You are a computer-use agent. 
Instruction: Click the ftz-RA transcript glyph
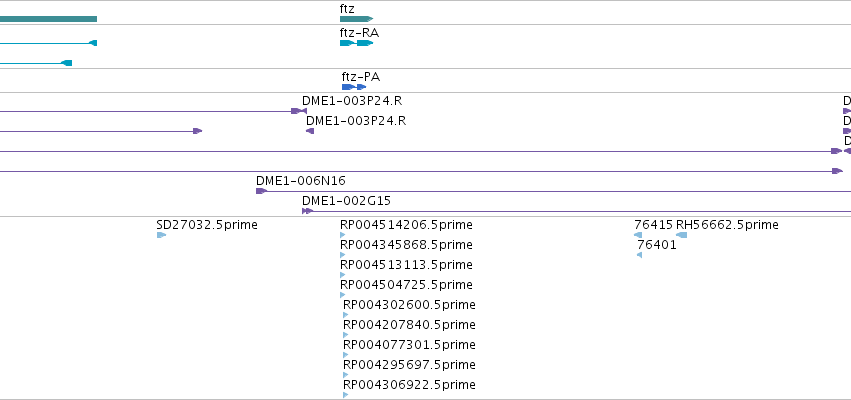pyautogui.click(x=357, y=43)
